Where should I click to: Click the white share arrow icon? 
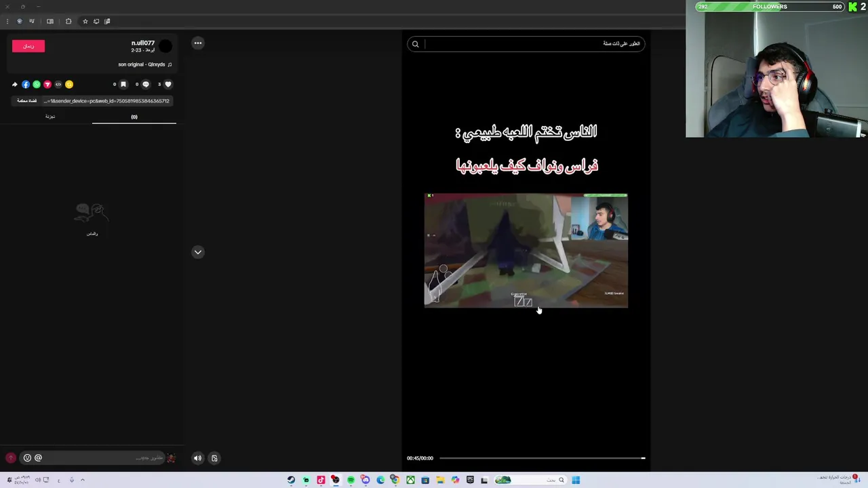(15, 85)
